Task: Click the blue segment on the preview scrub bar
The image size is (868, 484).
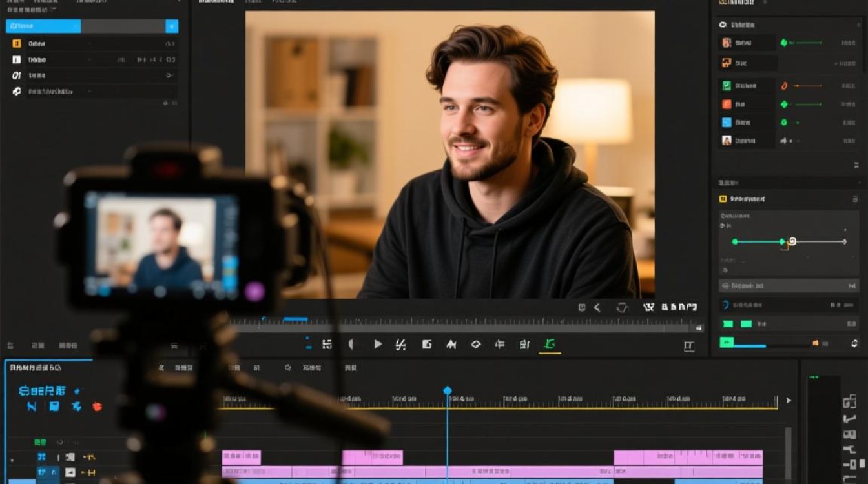Action: pyautogui.click(x=296, y=319)
